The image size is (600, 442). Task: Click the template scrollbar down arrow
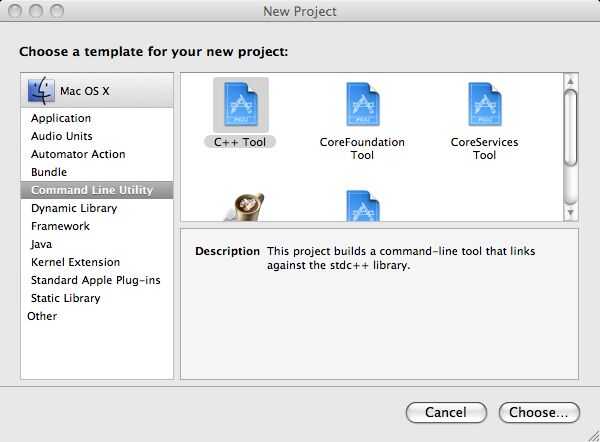571,213
